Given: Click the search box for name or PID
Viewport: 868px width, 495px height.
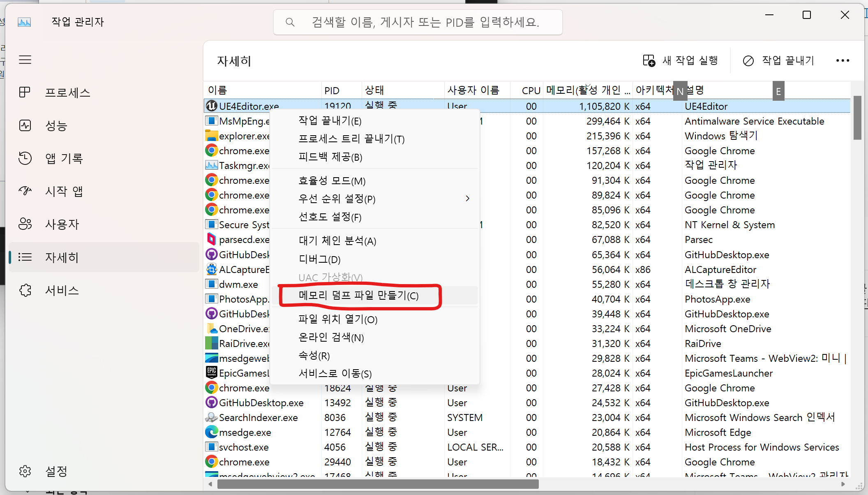Looking at the screenshot, I should (x=418, y=22).
